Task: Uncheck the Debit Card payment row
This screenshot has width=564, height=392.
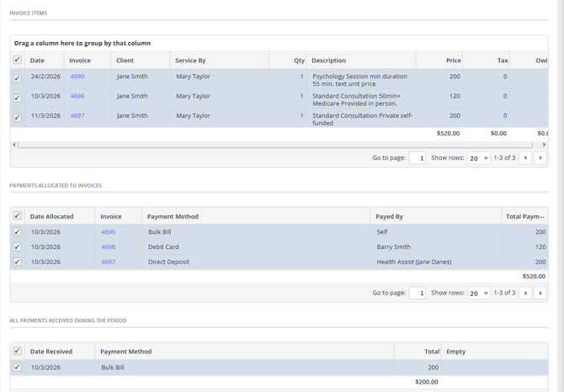Action: (x=17, y=247)
